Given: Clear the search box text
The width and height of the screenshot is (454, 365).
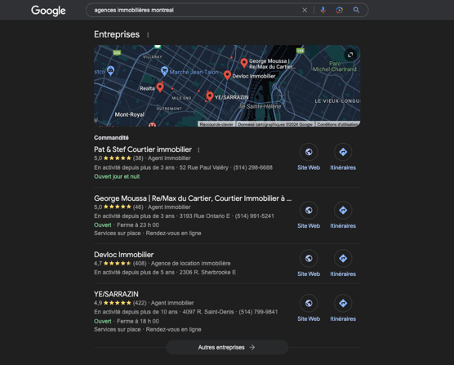Looking at the screenshot, I should (304, 10).
